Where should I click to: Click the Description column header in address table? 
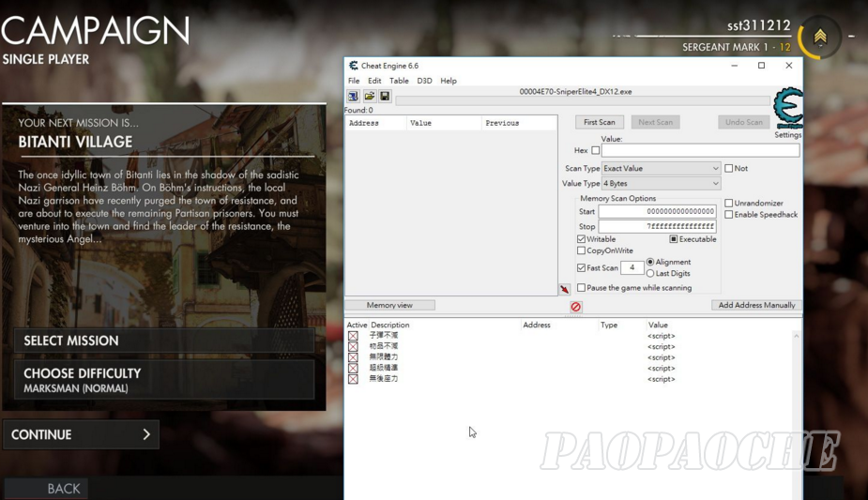(x=390, y=326)
